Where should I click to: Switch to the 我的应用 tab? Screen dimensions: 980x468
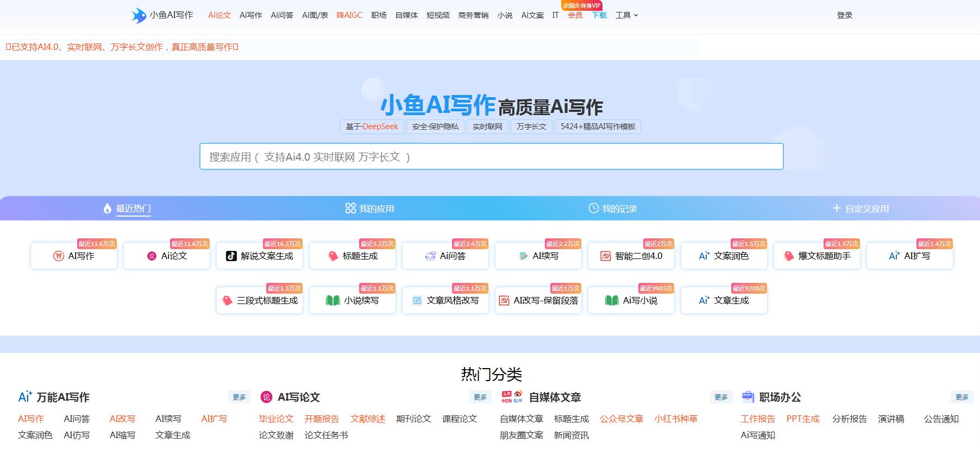point(369,208)
